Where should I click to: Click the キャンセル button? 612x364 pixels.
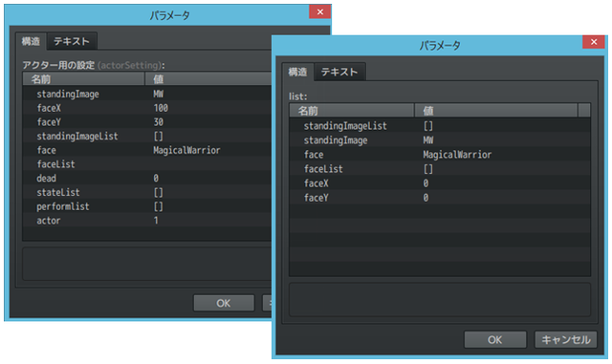[x=565, y=339]
